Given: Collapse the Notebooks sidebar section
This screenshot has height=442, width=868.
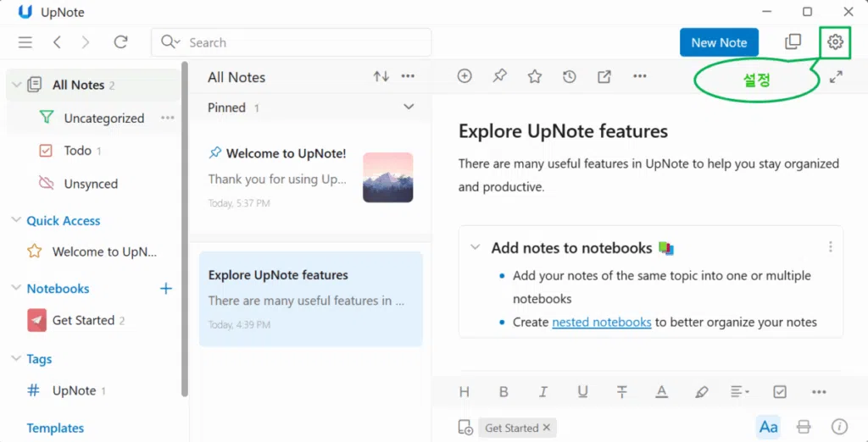Looking at the screenshot, I should (16, 289).
